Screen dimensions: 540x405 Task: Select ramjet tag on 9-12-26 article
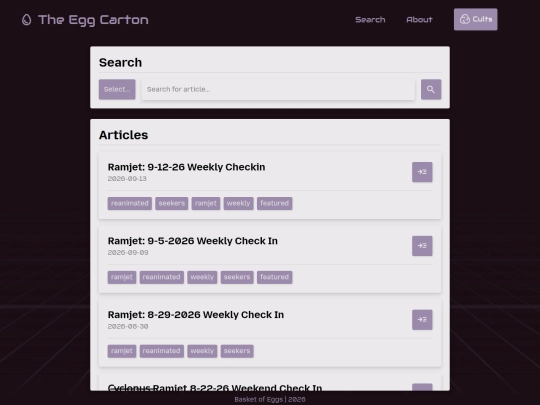tap(206, 204)
